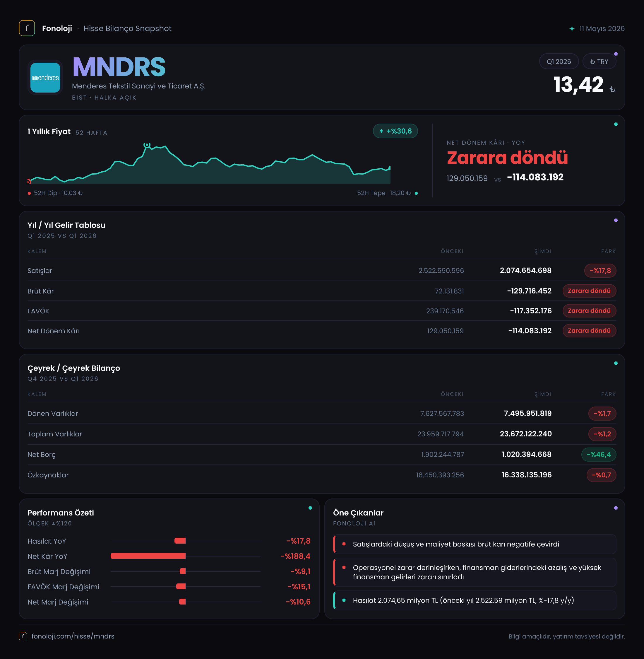Click the first highlight about brüt kar negatife

(475, 544)
